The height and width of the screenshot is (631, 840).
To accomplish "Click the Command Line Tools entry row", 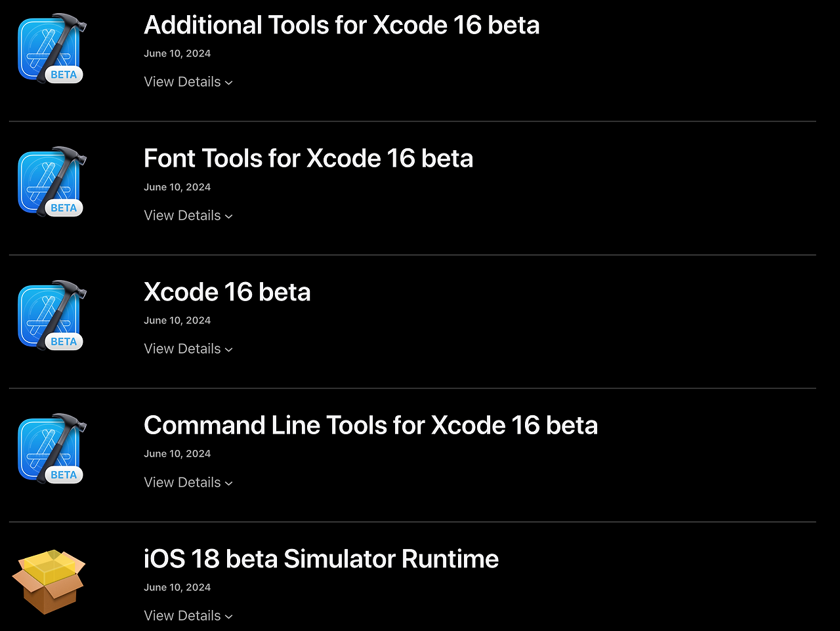I will [371, 425].
